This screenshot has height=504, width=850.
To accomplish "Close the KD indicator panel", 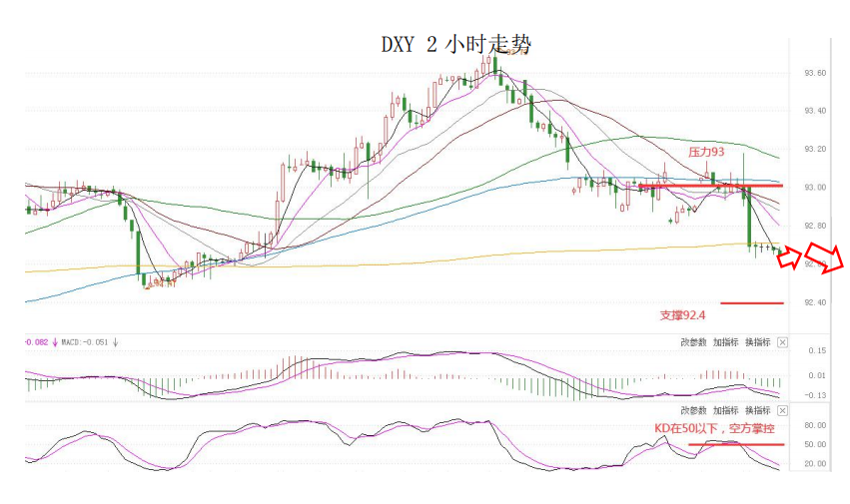I will pos(782,410).
